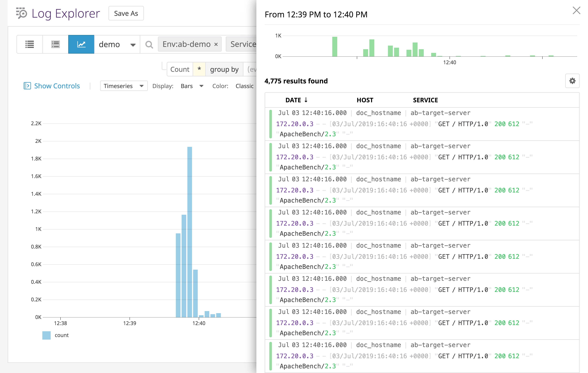Image resolution: width=588 pixels, height=373 pixels.
Task: Open the Count aggregation selector
Action: pos(180,69)
